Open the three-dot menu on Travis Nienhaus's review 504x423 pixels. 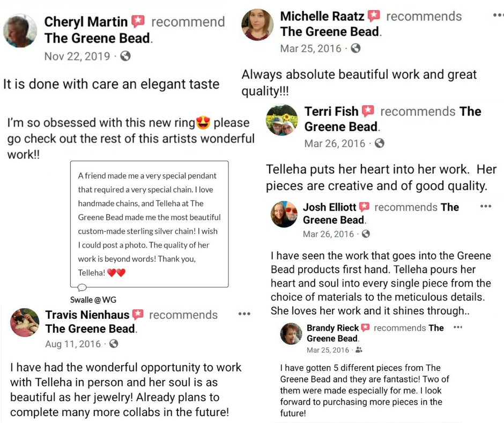click(x=244, y=314)
